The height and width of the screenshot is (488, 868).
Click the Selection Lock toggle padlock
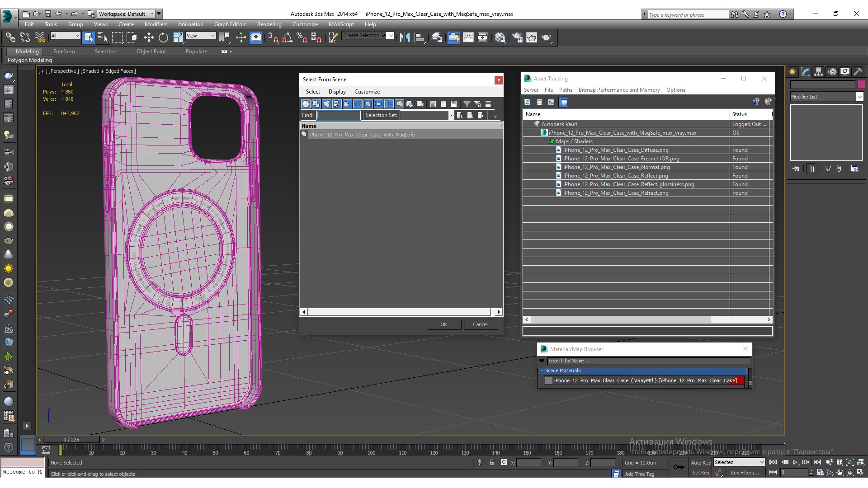[491, 463]
